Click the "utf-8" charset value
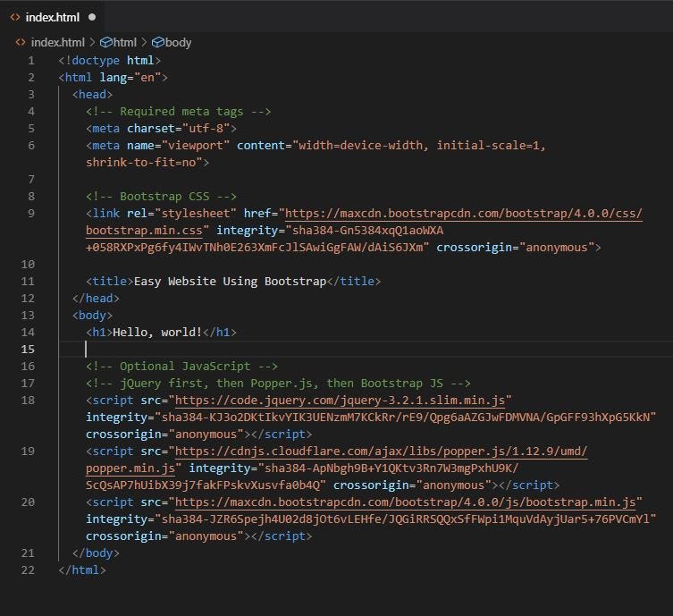 pos(206,129)
